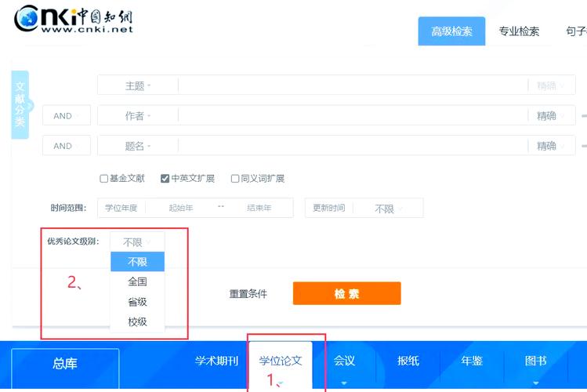Uncheck the 中英文扩展 checkbox

click(165, 179)
